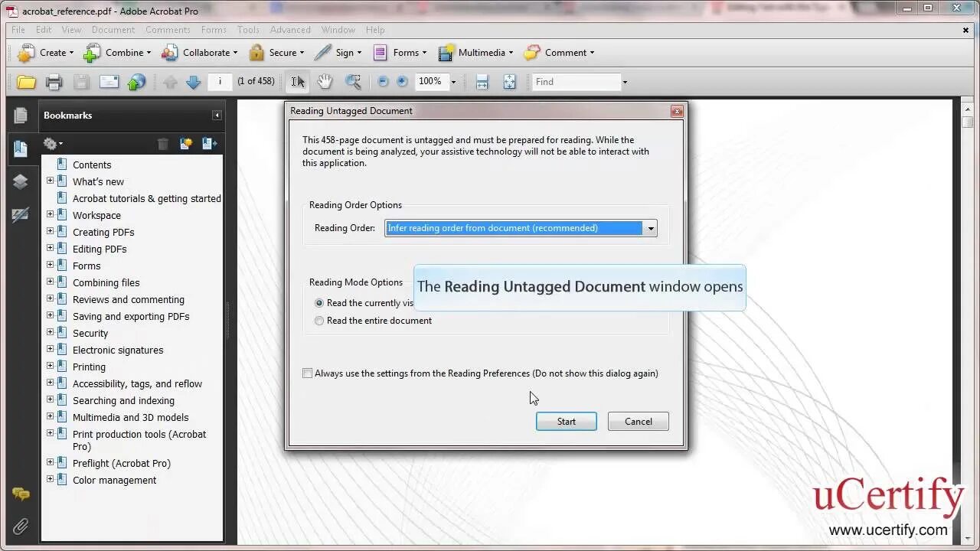The height and width of the screenshot is (551, 980).
Task: Click the fit one full page icon
Action: (509, 82)
